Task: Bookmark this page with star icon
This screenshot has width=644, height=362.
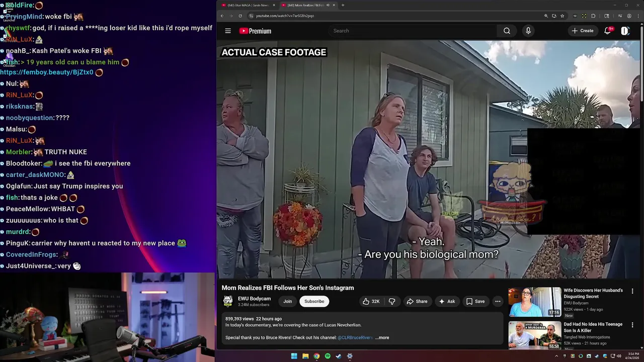Action: 562,16
